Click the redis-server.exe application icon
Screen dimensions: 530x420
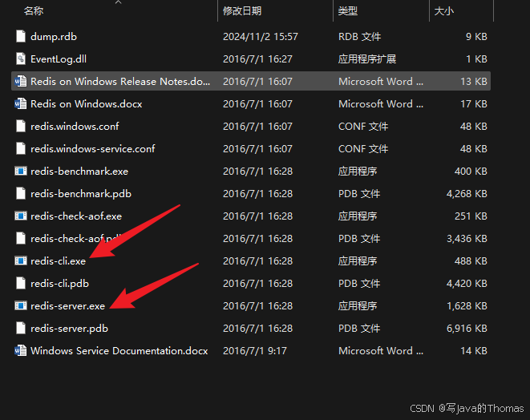pos(21,306)
